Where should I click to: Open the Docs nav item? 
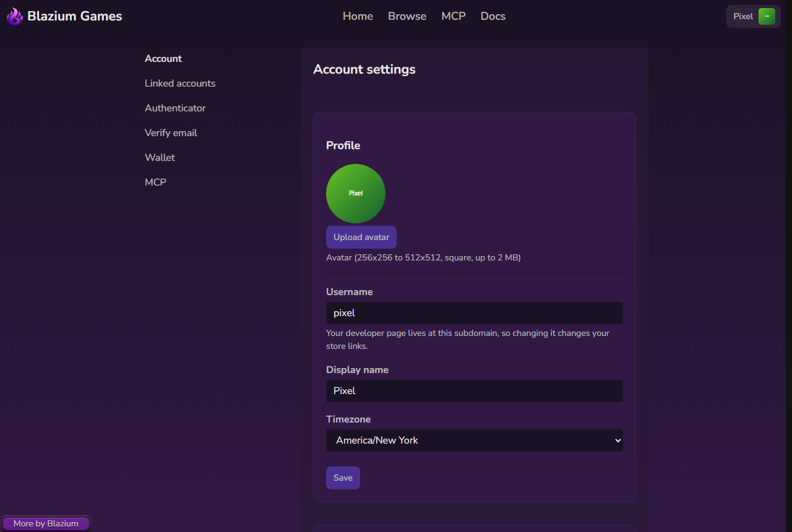[x=493, y=16]
